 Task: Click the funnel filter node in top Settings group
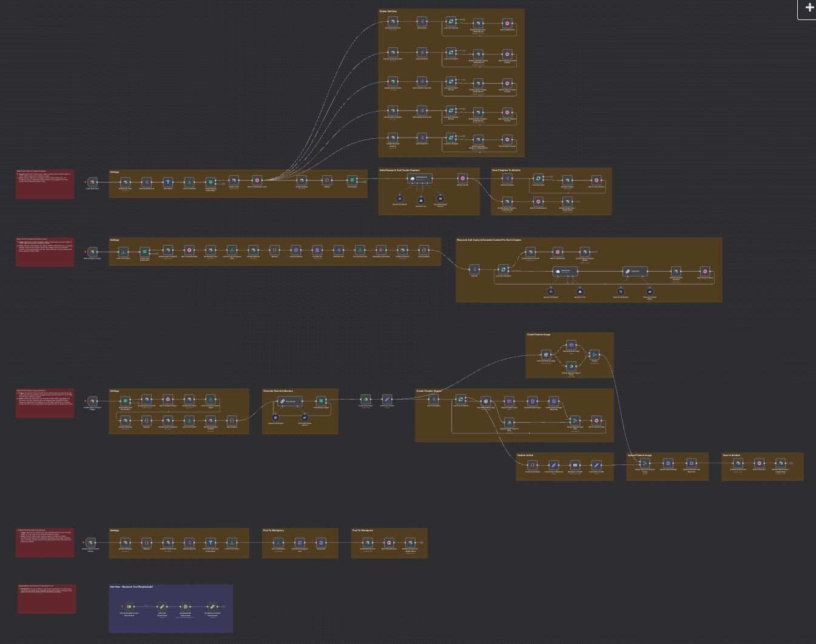[x=168, y=181]
